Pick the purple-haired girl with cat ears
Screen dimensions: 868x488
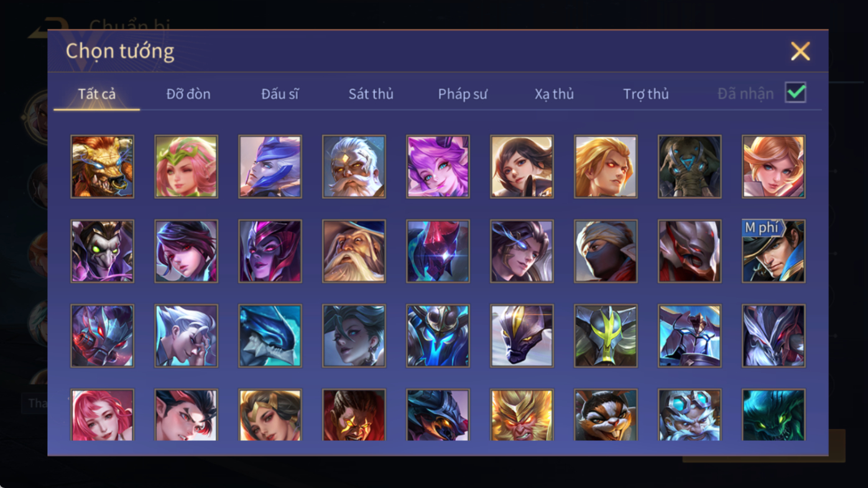point(438,167)
